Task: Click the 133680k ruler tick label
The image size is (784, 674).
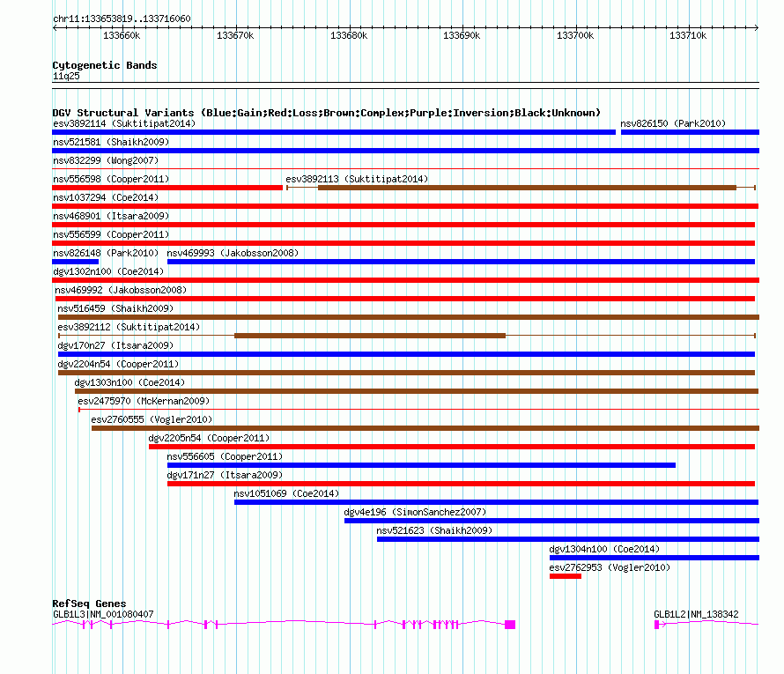Action: 349,35
